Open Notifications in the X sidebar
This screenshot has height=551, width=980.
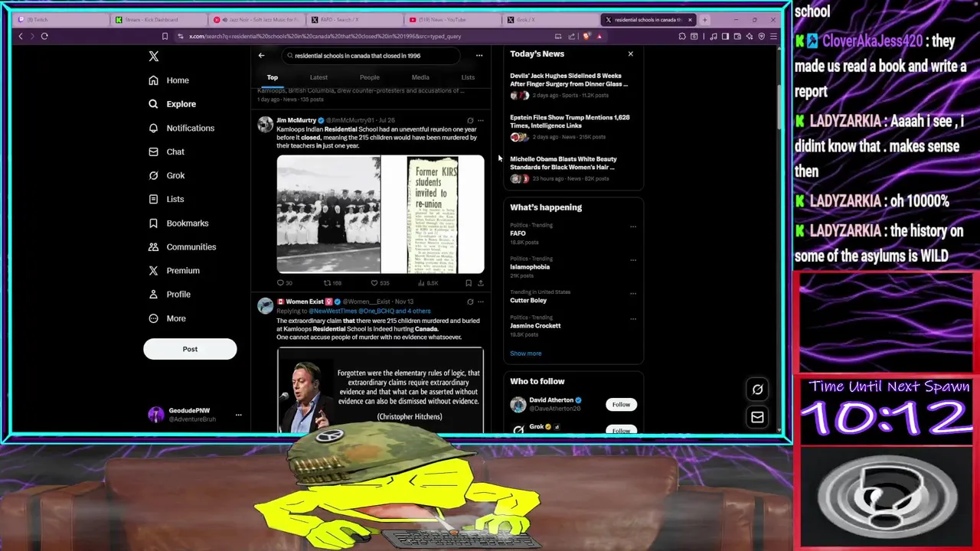pyautogui.click(x=181, y=128)
